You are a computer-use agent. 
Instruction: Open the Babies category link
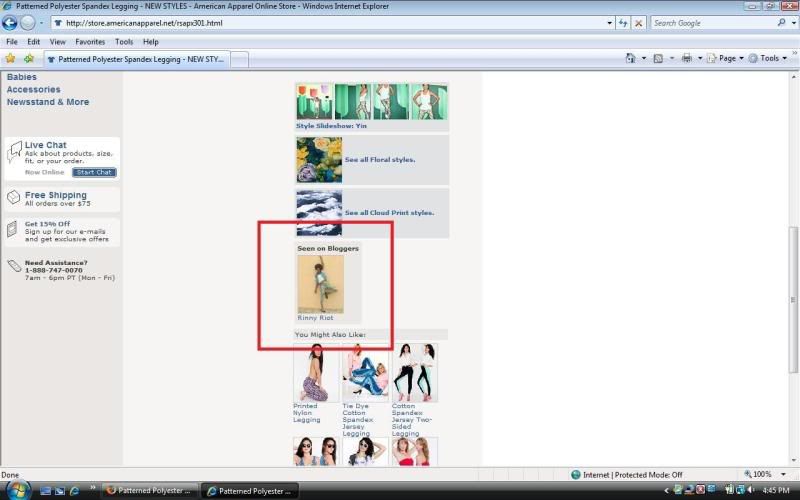[21, 77]
